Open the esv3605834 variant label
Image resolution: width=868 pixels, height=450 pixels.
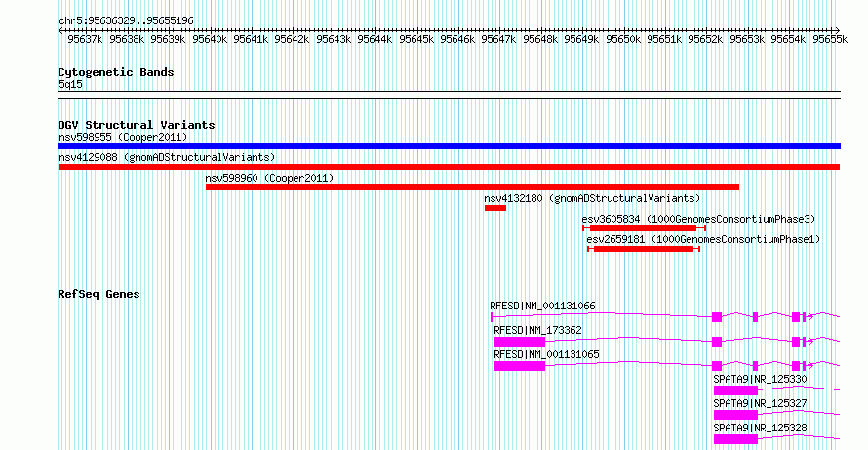698,219
